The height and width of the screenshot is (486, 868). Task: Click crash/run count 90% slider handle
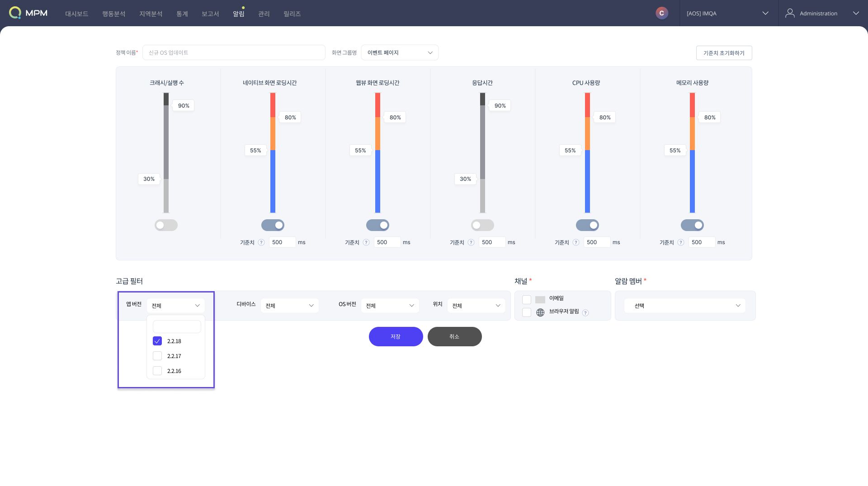click(183, 105)
